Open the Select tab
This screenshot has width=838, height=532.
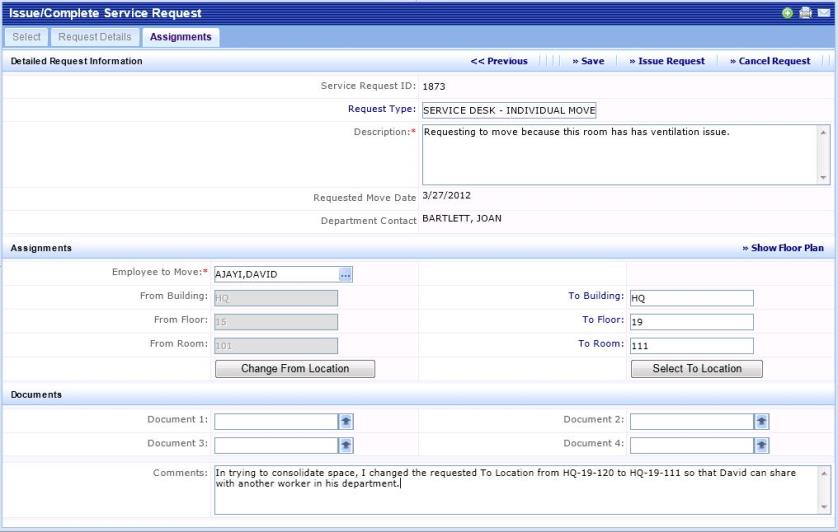pos(26,37)
